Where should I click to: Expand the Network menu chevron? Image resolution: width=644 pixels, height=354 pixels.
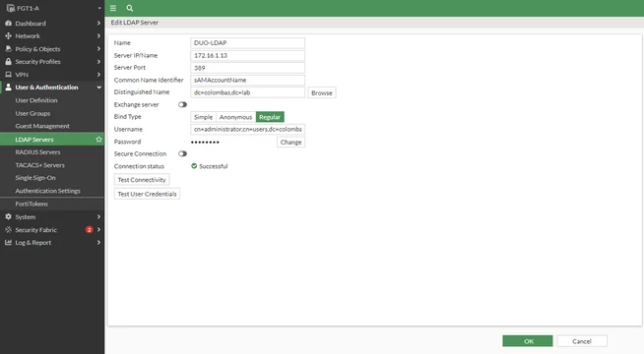(98, 36)
